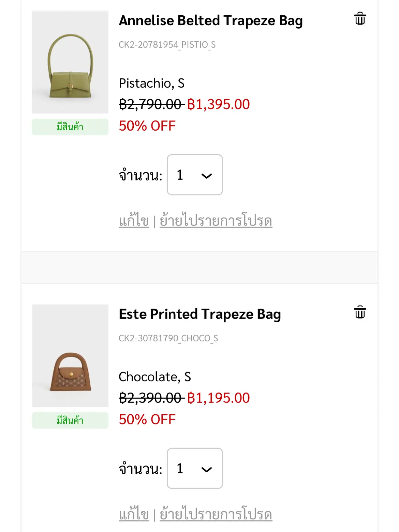The image size is (399, 532).
Task: Open Annelise Belted Trapeze Bag product title
Action: click(x=211, y=20)
